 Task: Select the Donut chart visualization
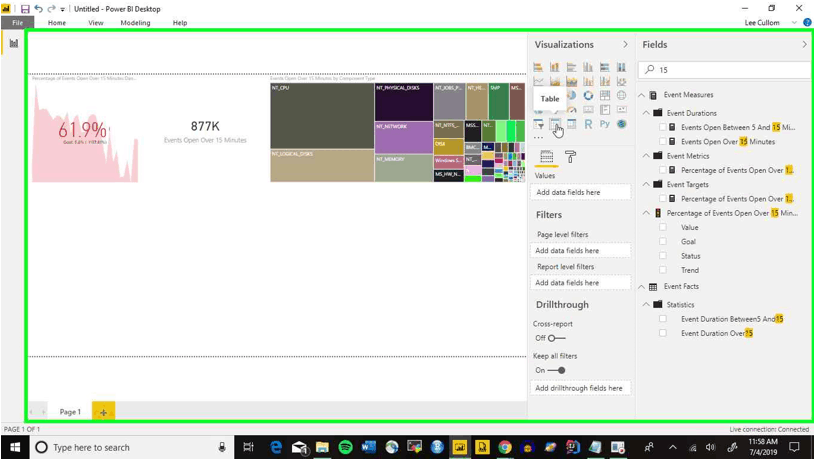(588, 95)
